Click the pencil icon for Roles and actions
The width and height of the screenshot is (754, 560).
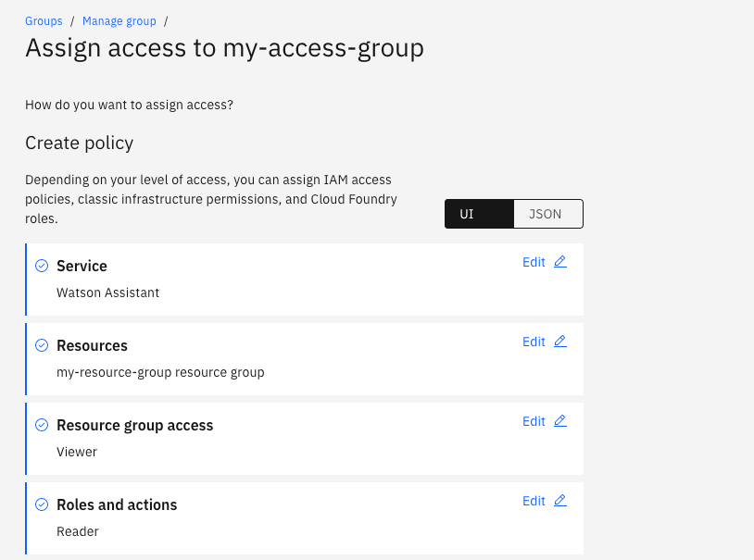click(x=559, y=501)
